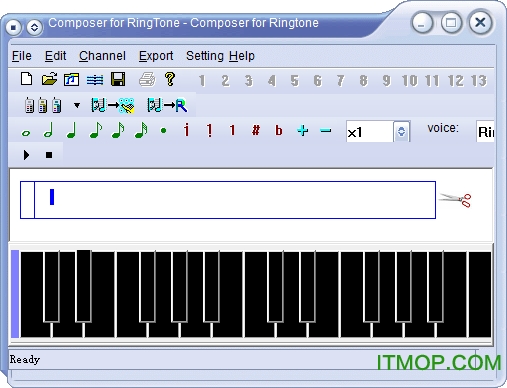Viewport: 507px width, 388px height.
Task: Select channel number 11
Action: [432, 81]
